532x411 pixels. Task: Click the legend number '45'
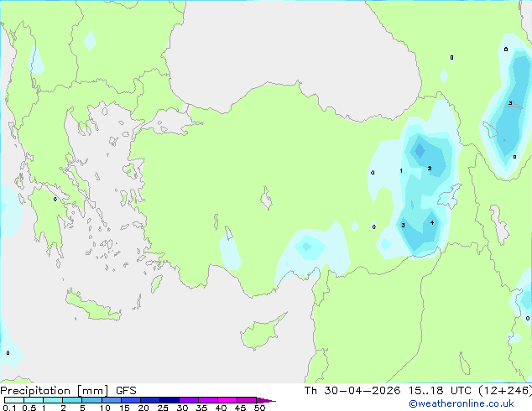(x=240, y=408)
